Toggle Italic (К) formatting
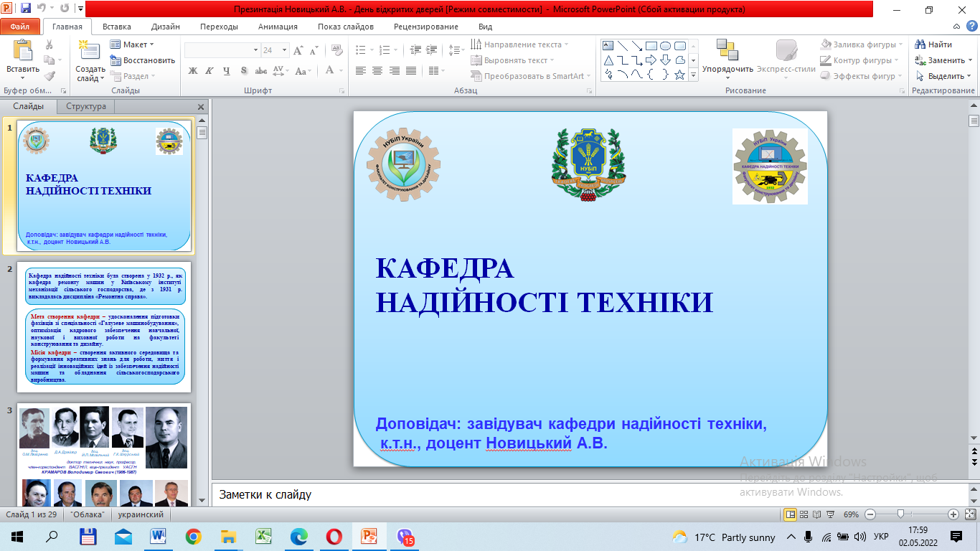 [209, 70]
